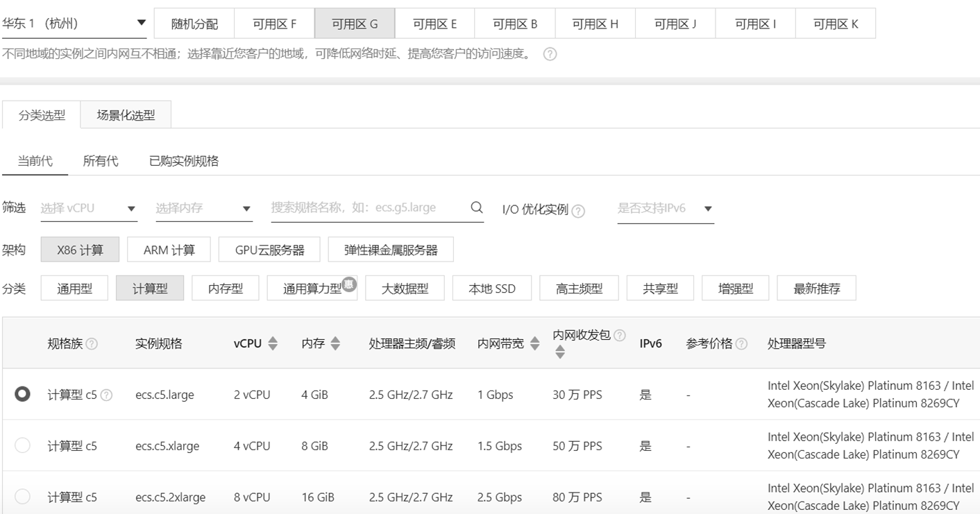Select 可用区 H availability zone
The image size is (980, 514).
pos(595,24)
